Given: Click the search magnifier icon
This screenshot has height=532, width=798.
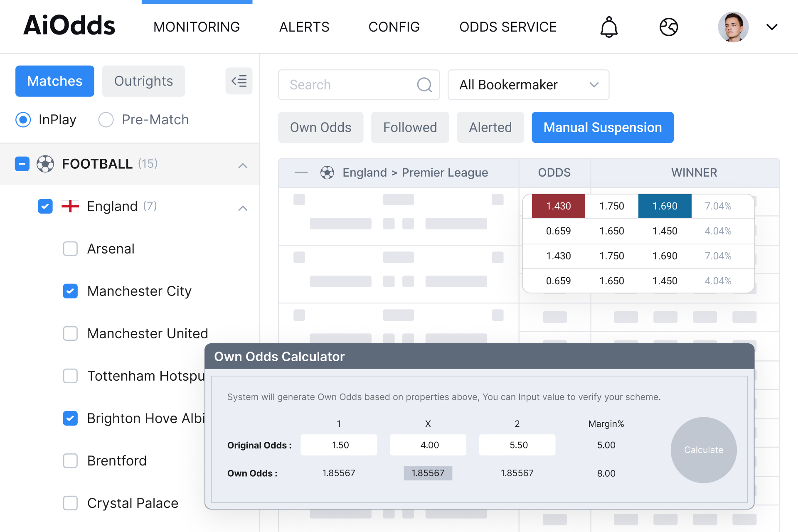Looking at the screenshot, I should click(x=424, y=85).
